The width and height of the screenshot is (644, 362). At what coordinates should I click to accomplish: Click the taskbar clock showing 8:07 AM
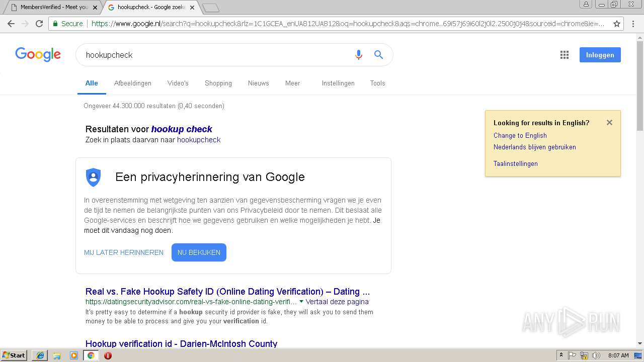[618, 355]
